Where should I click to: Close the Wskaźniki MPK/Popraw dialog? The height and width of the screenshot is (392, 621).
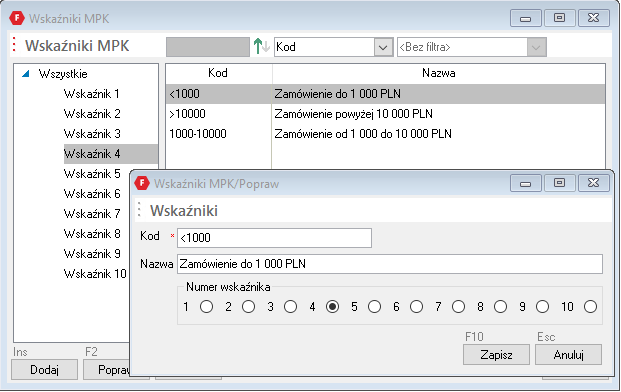point(593,183)
